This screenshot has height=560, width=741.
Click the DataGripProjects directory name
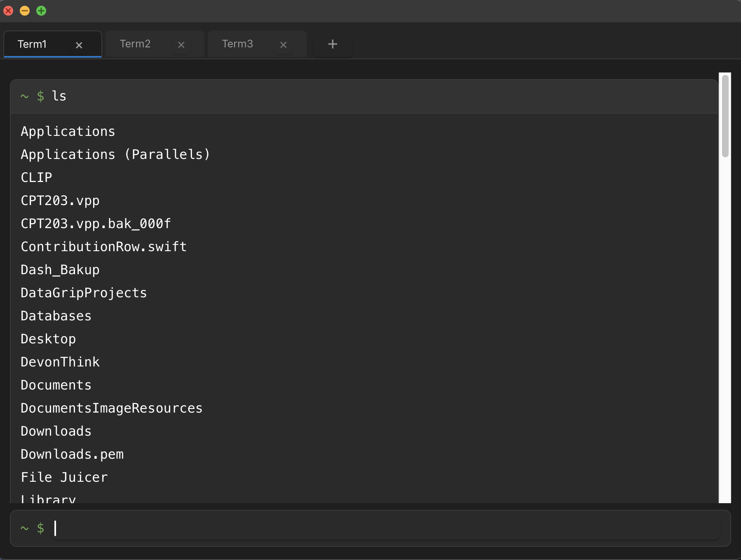[x=84, y=293]
